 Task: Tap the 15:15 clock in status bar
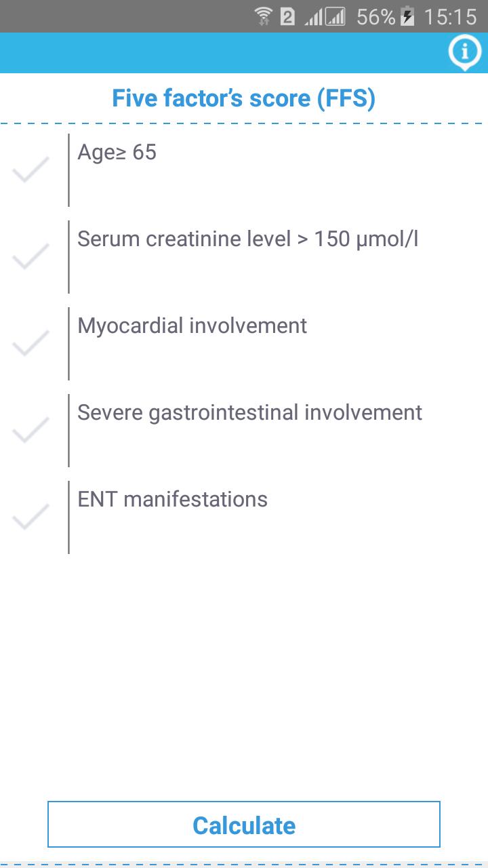[x=450, y=17]
